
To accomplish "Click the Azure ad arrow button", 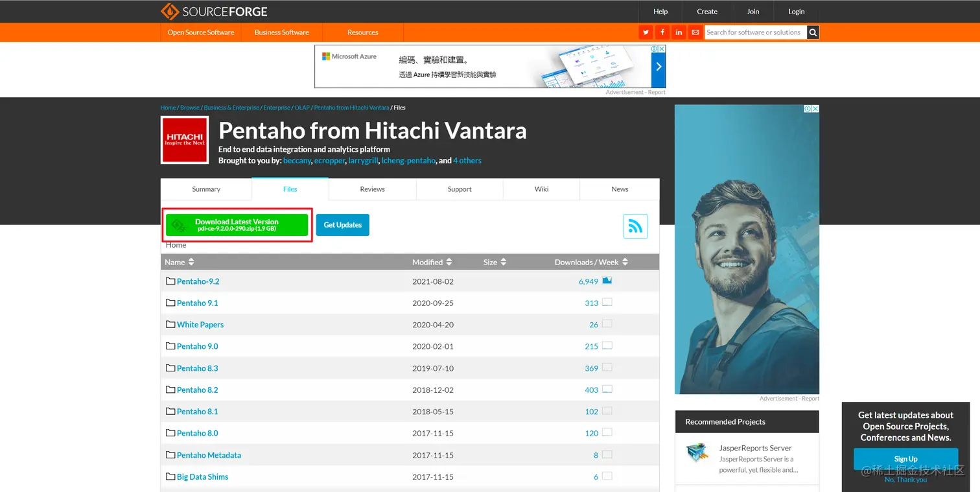I will (x=658, y=66).
